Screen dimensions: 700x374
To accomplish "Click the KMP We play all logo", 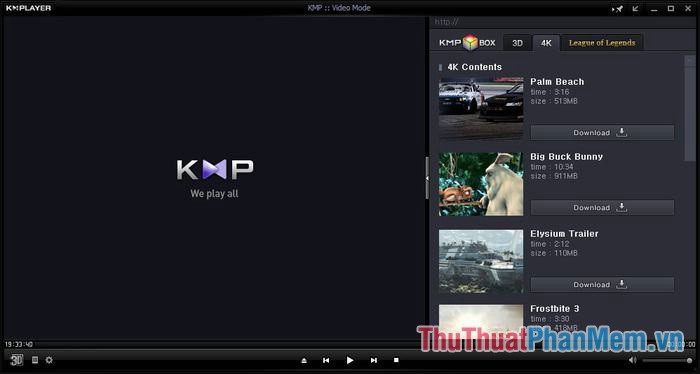I will 215,178.
